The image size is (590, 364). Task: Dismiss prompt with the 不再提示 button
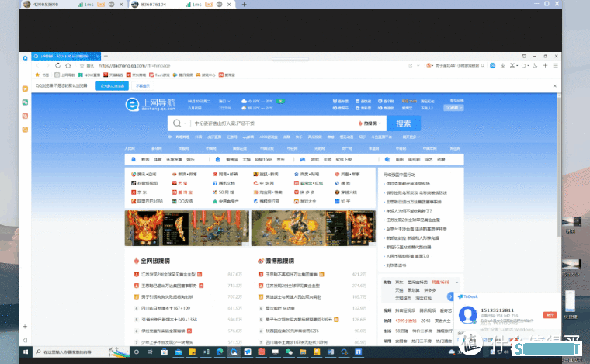(x=143, y=85)
